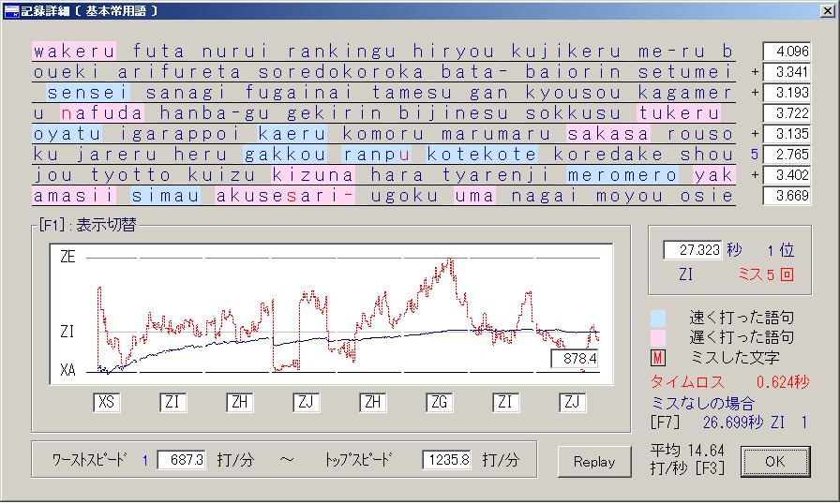
Task: Select the XS segment rank box
Action: (x=107, y=402)
